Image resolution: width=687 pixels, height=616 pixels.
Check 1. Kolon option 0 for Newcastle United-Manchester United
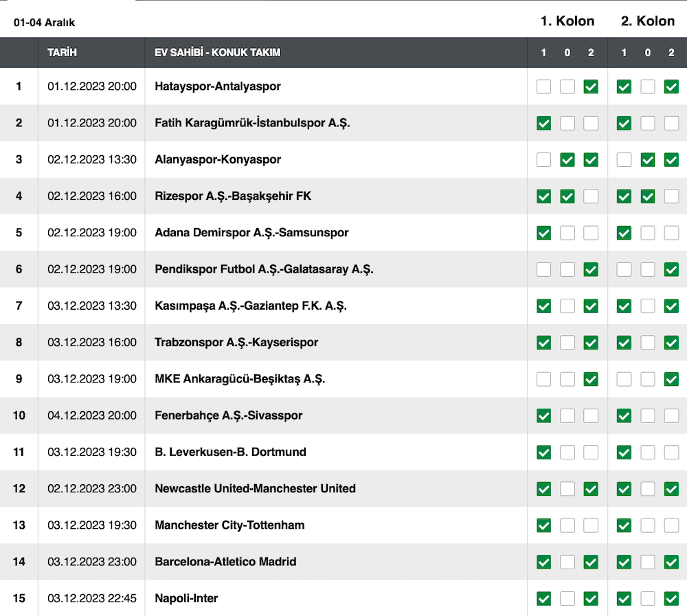click(x=567, y=489)
